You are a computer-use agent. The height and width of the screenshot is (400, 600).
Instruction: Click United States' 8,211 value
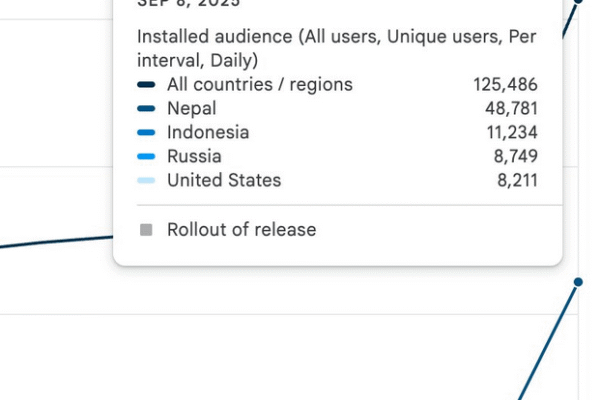pos(516,181)
